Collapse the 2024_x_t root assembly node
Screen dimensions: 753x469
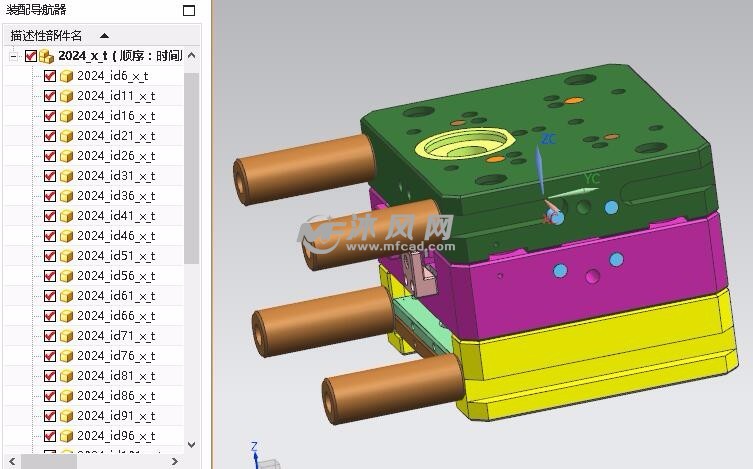(13, 56)
